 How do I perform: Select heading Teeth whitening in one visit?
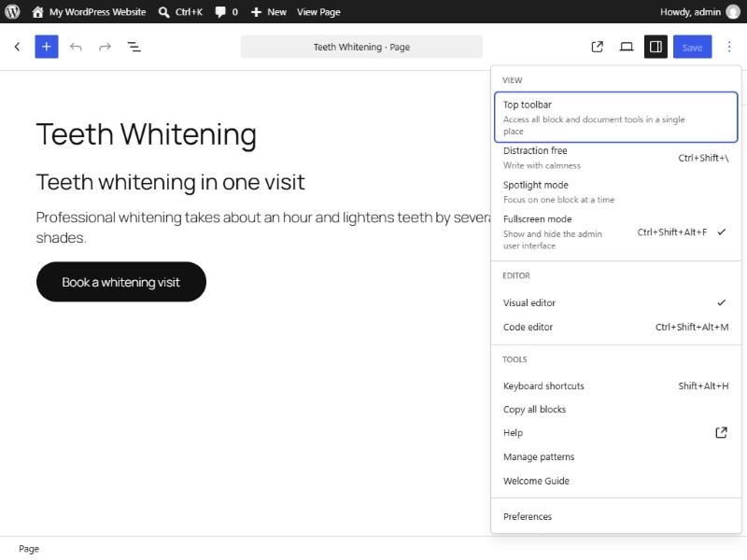click(170, 182)
